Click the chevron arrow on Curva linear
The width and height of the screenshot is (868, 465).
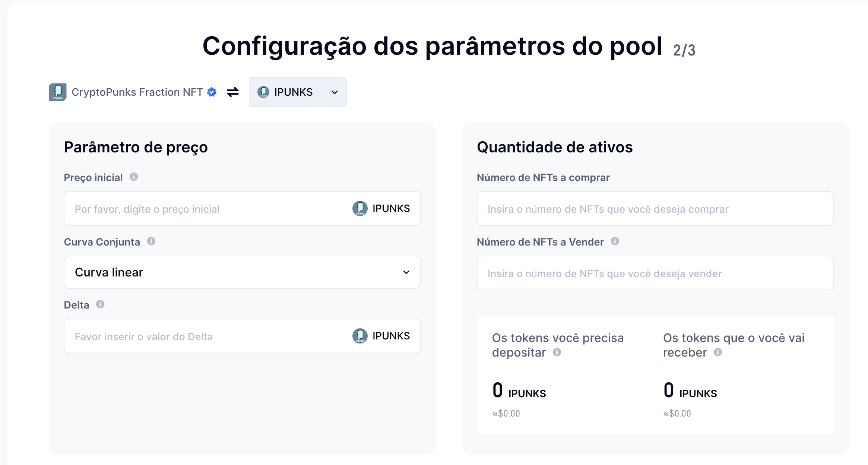coord(406,272)
